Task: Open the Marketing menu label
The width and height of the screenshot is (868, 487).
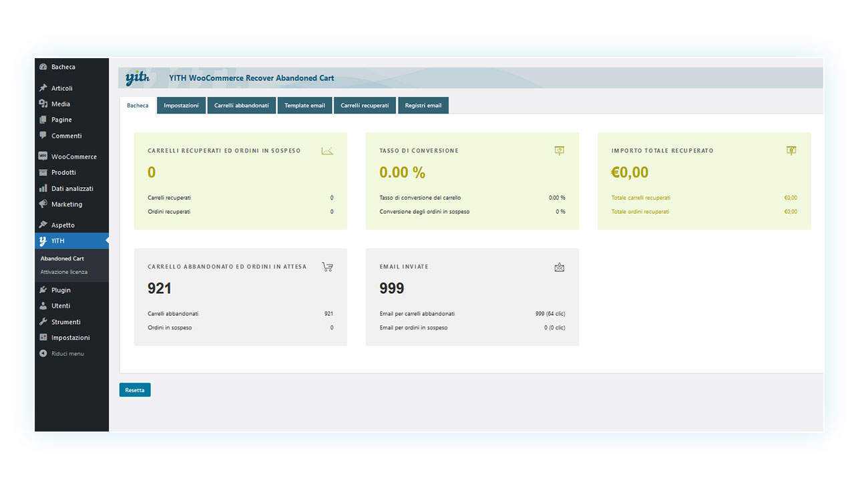Action: coord(67,204)
